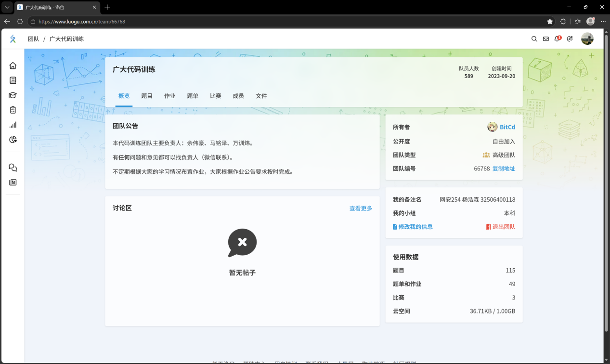Open the BitCd owner profile link
This screenshot has width=610, height=364.
coord(507,127)
